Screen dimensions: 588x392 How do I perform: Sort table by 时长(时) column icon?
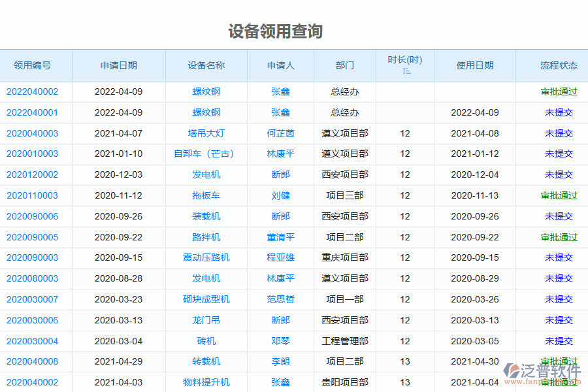(406, 71)
